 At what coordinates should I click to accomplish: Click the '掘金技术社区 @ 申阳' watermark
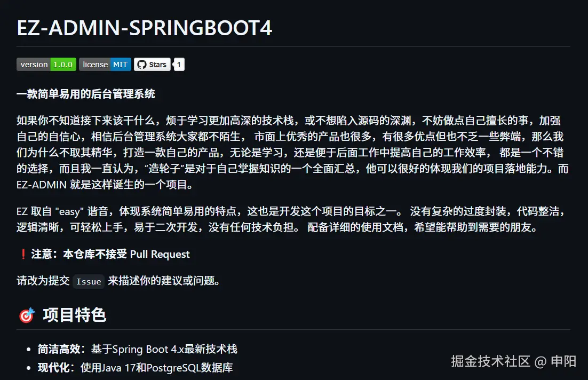[x=513, y=361]
